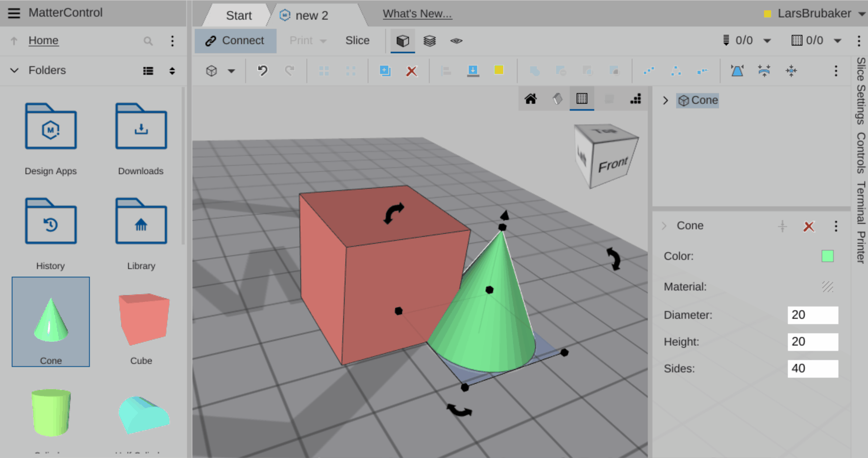
Task: Click the Lay Flat toolbar icon
Action: pos(473,71)
